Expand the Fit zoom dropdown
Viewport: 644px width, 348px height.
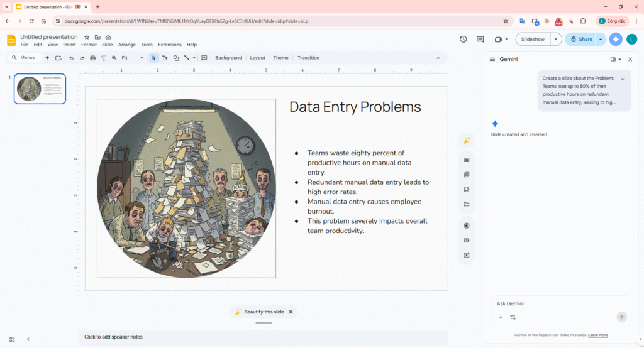(141, 58)
